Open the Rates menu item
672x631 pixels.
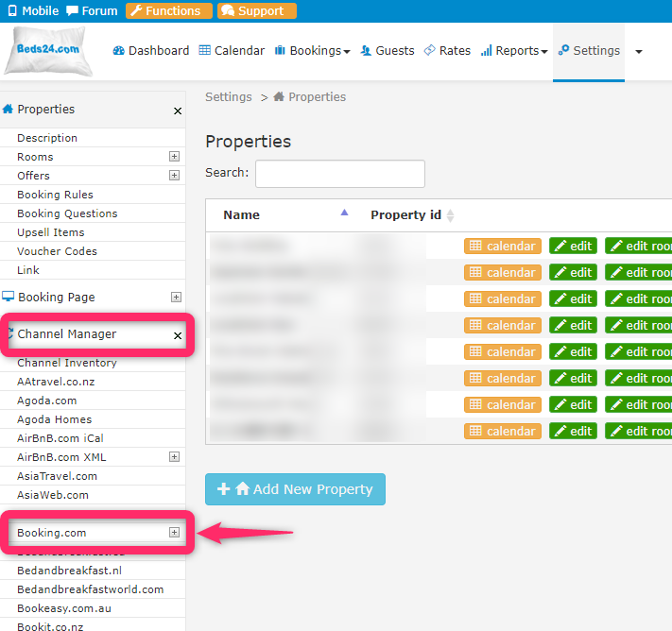tap(447, 51)
